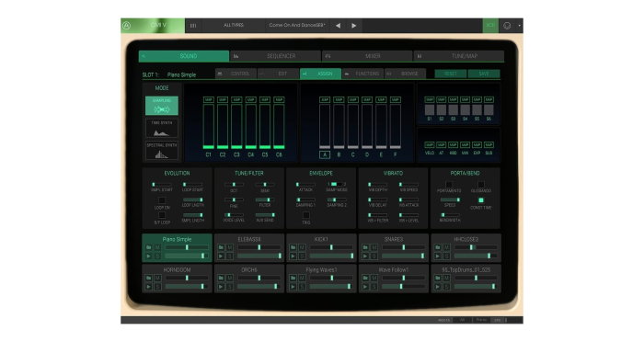This screenshot has height=342, width=644.
Task: Select the Time Synth mode
Action: [161, 128]
